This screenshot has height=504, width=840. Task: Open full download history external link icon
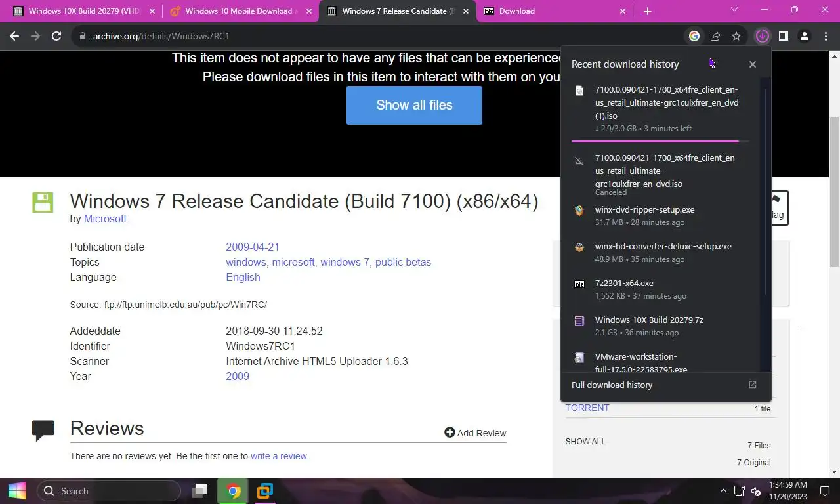pos(753,385)
